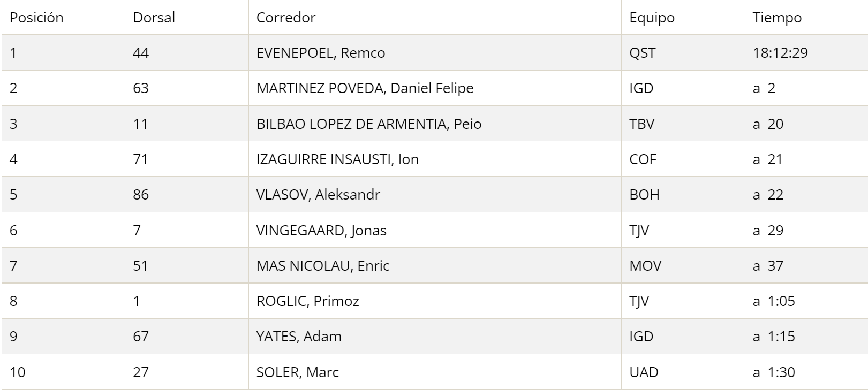
Task: Click BILBAO LOPEZ DE ARMENTIA, Peio
Action: [369, 124]
